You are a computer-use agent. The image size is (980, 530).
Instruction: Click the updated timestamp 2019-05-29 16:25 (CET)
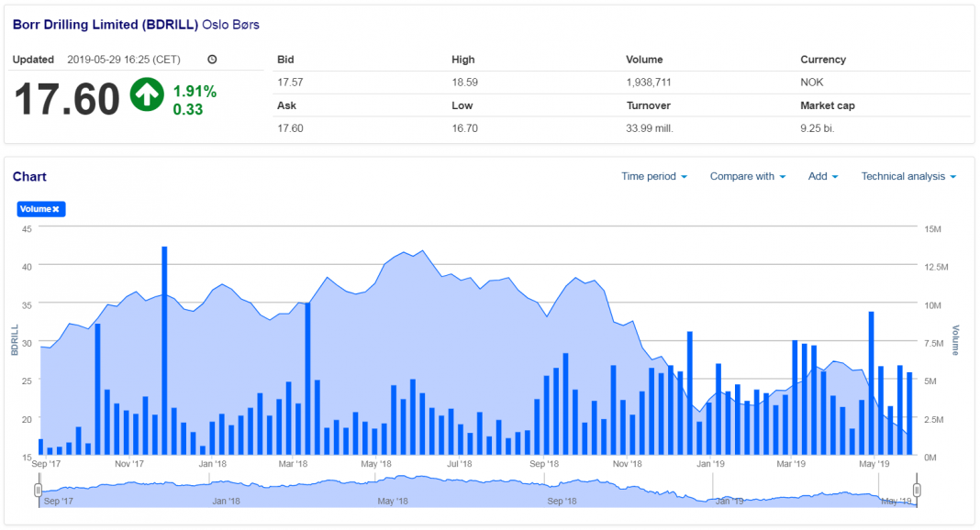click(124, 60)
